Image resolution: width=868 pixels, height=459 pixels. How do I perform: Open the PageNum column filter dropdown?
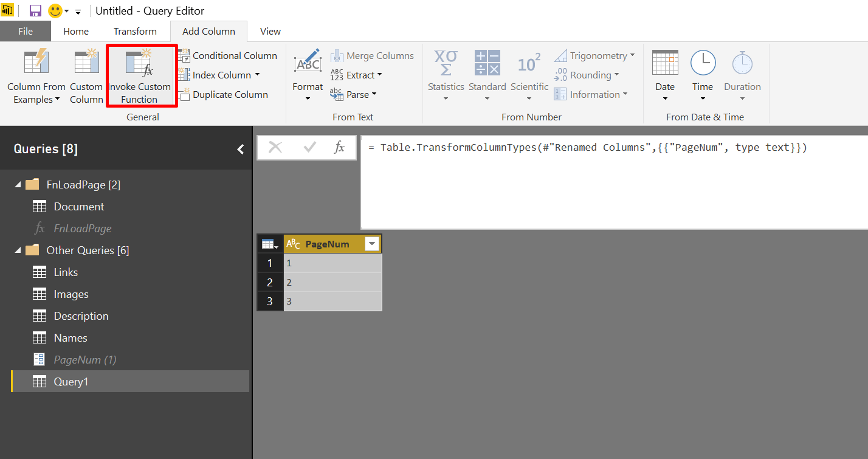pyautogui.click(x=372, y=244)
